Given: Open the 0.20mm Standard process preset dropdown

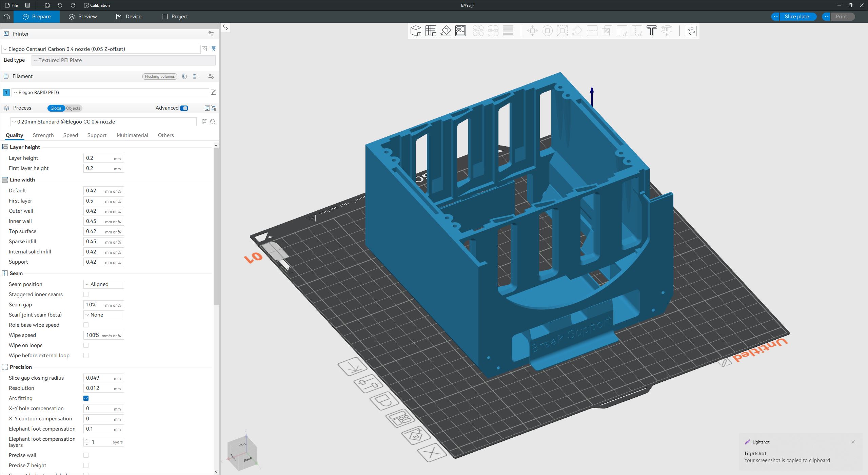Looking at the screenshot, I should point(103,122).
